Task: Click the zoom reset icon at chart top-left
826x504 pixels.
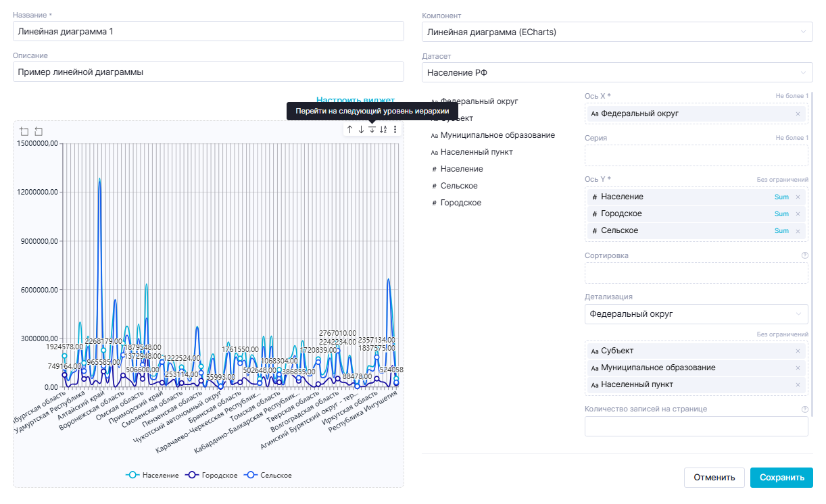Action: (x=39, y=131)
